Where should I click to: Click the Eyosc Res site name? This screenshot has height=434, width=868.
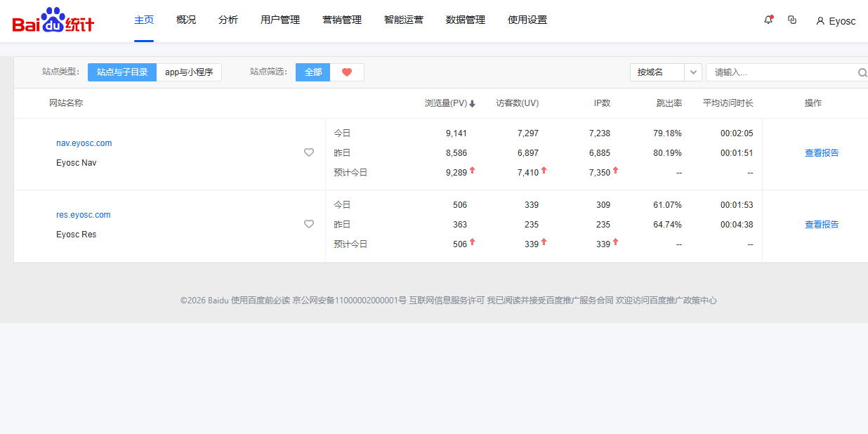point(77,235)
